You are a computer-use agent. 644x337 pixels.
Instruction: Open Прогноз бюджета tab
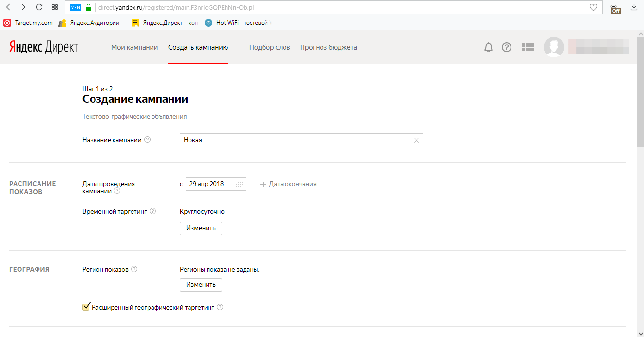(328, 47)
